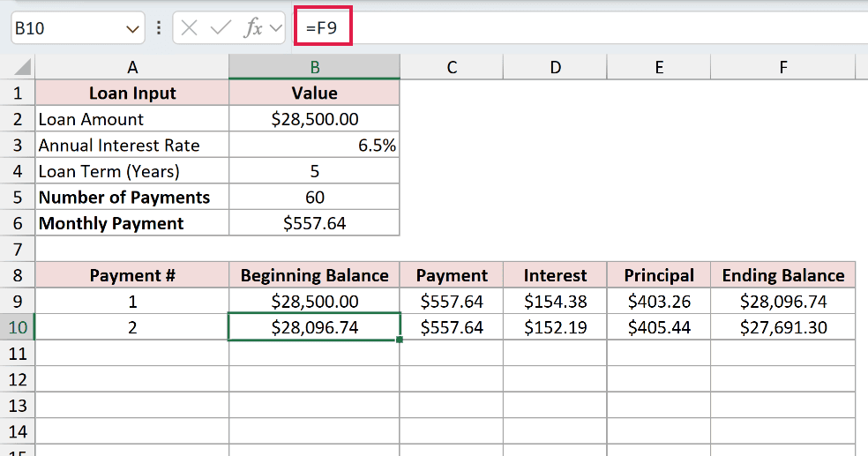Select interest value $152.19
Image resolution: width=868 pixels, height=456 pixels.
tap(555, 327)
